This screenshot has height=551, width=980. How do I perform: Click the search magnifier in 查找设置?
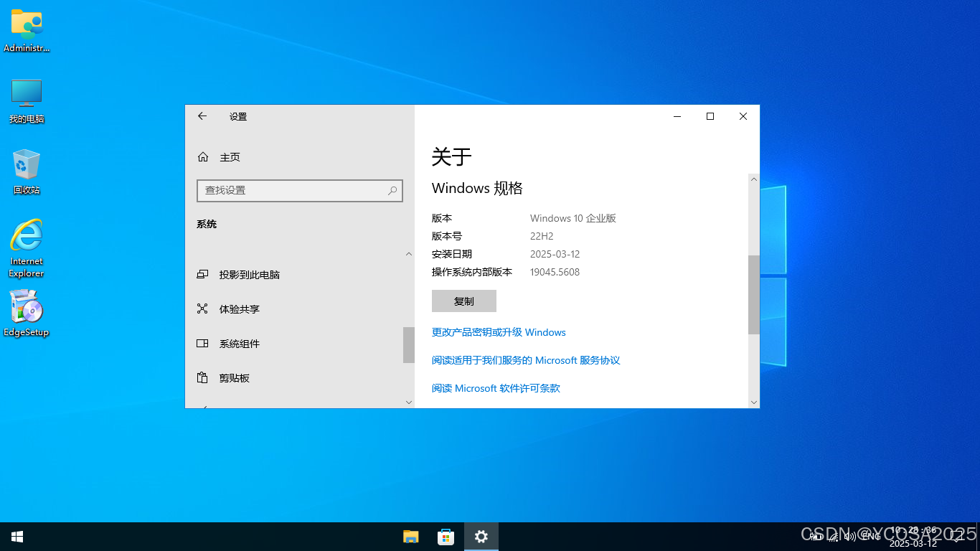coord(392,190)
